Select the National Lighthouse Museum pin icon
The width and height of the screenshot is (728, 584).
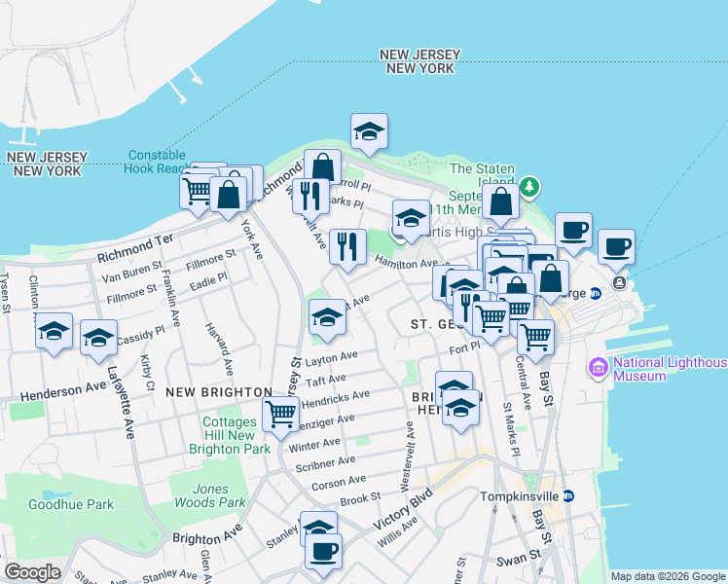click(x=599, y=368)
